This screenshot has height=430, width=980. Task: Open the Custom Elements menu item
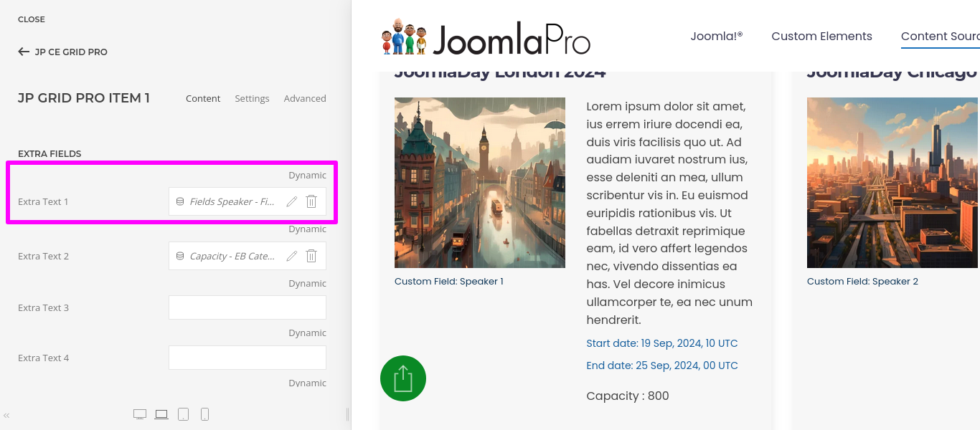tap(821, 36)
